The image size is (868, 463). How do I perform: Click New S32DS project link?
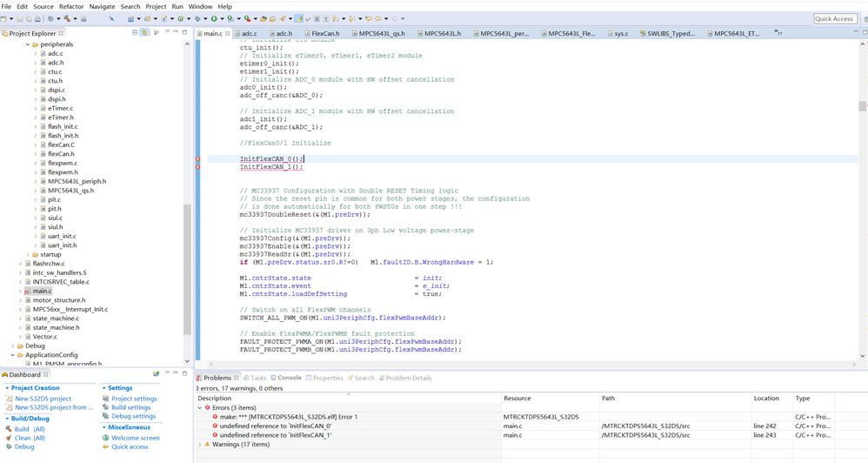43,399
